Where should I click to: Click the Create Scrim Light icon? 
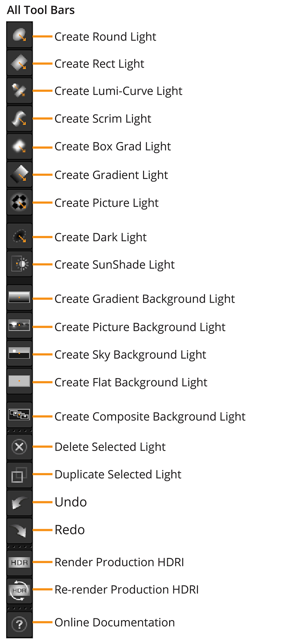tap(19, 119)
